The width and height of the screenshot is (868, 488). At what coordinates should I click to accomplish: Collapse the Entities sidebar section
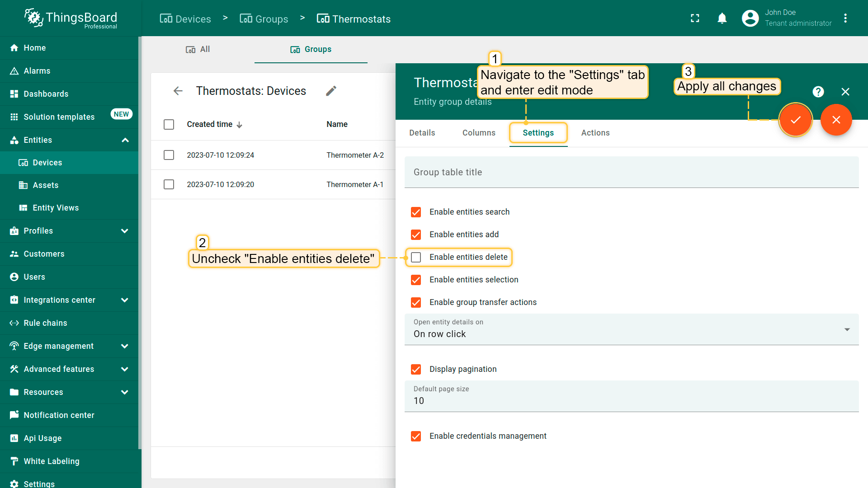pos(125,140)
